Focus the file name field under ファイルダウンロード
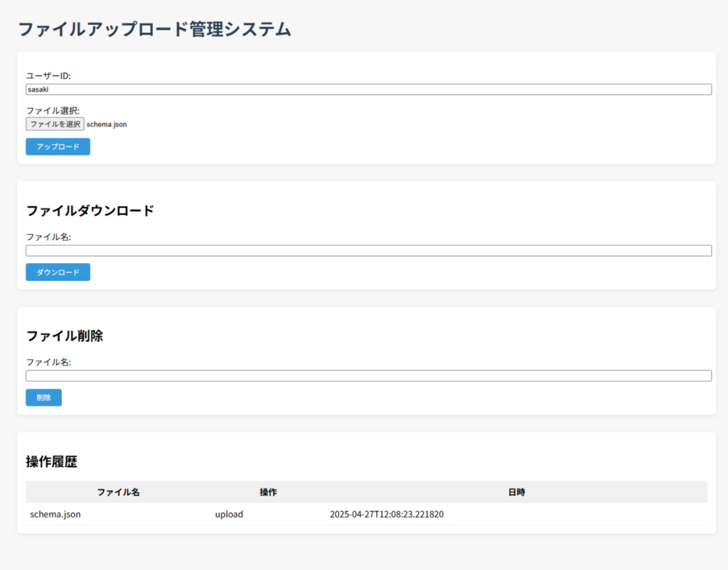 click(x=368, y=251)
